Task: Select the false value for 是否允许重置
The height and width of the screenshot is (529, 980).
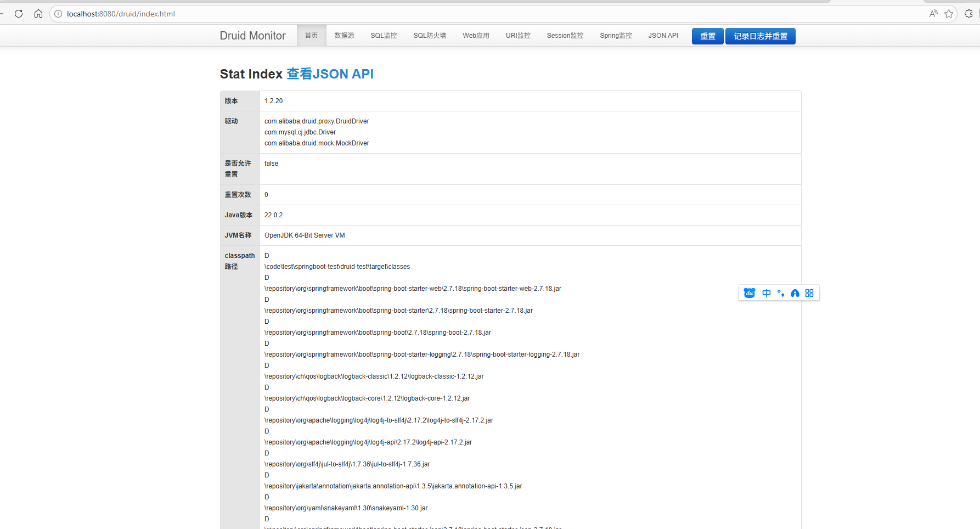Action: [271, 164]
